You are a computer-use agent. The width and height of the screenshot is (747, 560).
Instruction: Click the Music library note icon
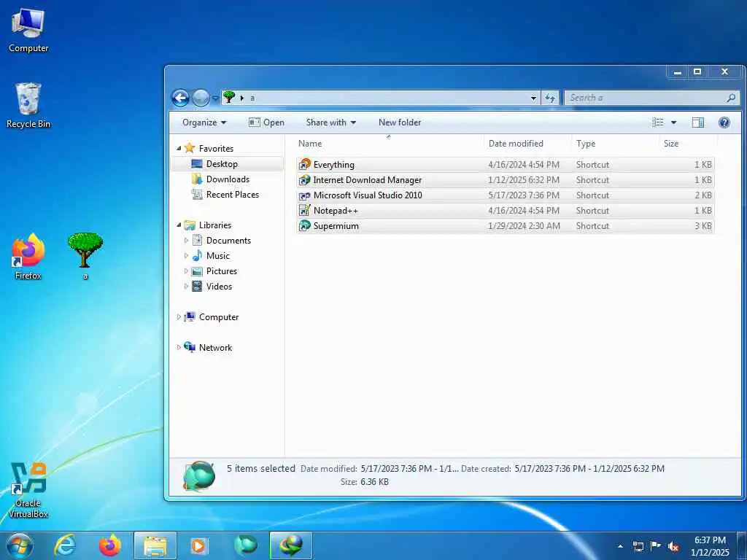click(197, 256)
